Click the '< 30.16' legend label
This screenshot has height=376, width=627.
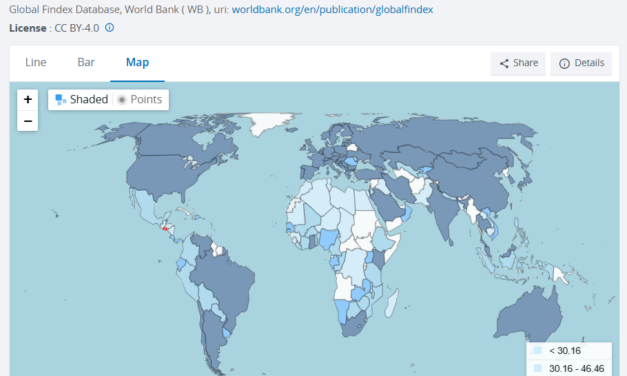(565, 351)
